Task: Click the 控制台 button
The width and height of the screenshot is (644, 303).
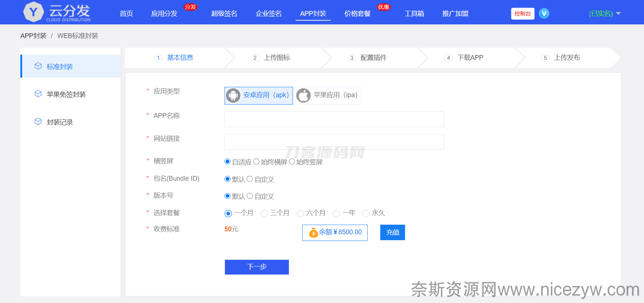Action: pyautogui.click(x=523, y=14)
